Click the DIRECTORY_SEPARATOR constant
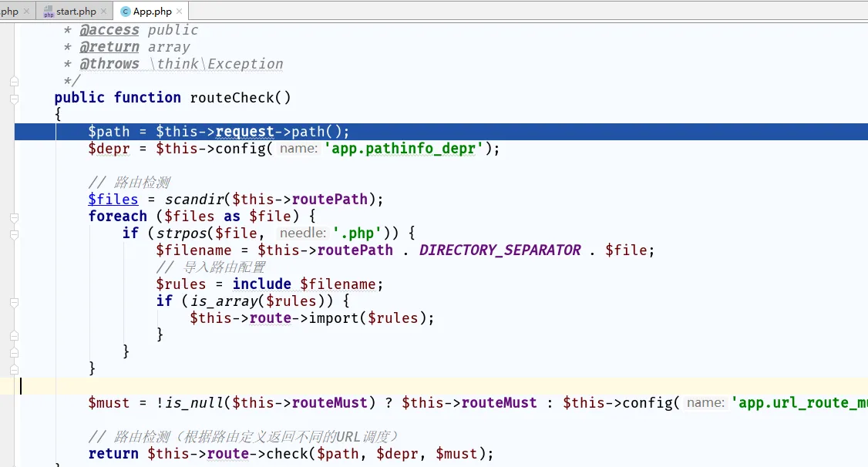Viewport: 868px width, 467px height. 500,250
